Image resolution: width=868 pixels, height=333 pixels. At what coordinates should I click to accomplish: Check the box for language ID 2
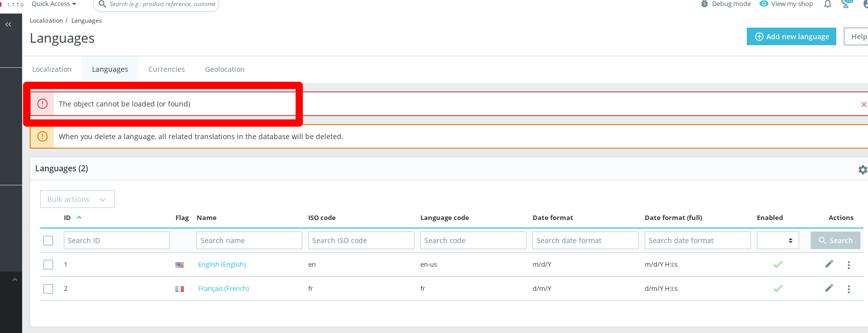click(48, 289)
